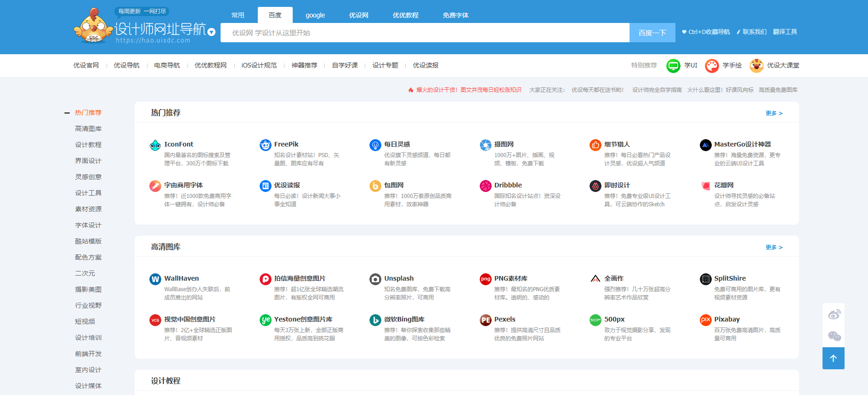Expand 更多 in the 高清图库 section
Screen dimensions: 868x395
[x=774, y=248]
